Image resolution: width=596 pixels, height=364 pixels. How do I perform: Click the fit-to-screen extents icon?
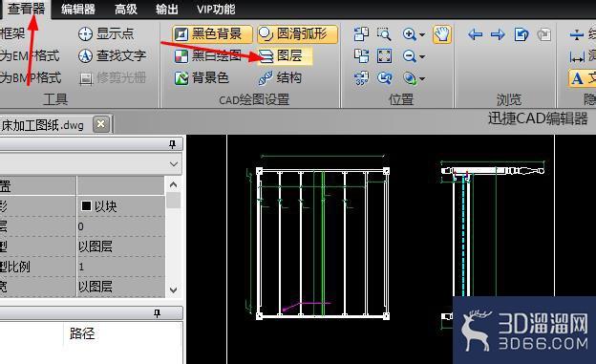coord(384,56)
